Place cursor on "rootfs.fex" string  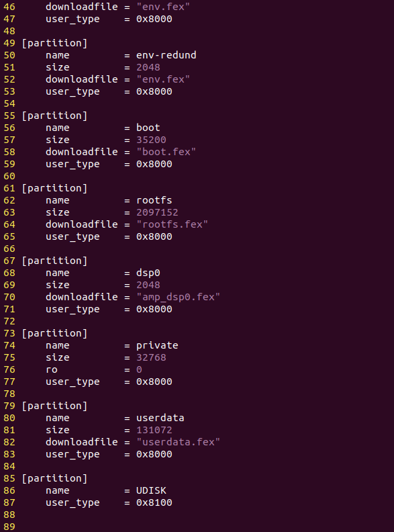click(172, 224)
